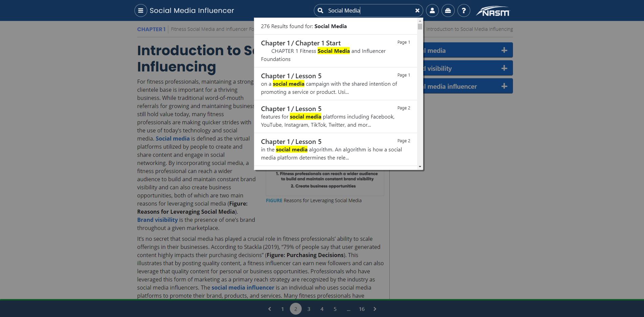The image size is (644, 317).
Task: Go to next page arrow
Action: click(375, 309)
